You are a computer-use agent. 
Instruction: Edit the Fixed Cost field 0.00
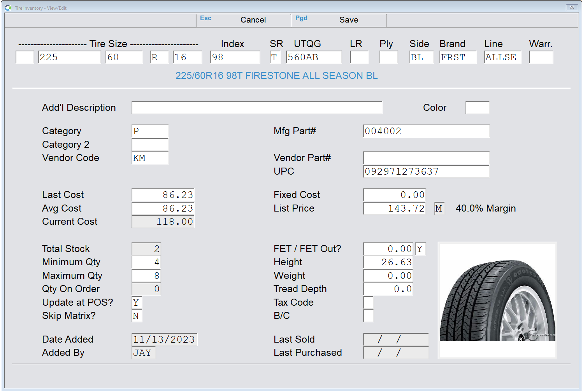[395, 195]
